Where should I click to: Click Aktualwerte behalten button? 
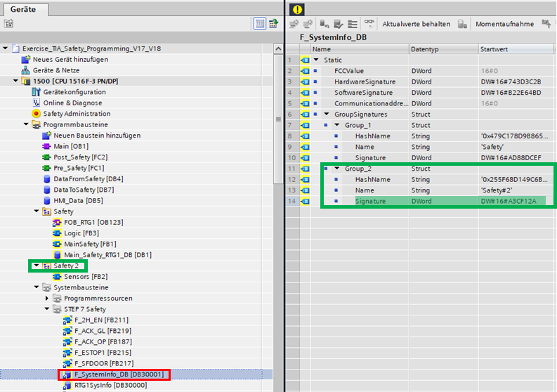416,24
